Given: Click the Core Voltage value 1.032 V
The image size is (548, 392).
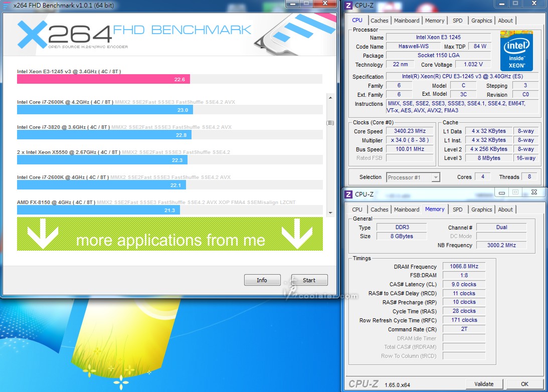Looking at the screenshot, I should pyautogui.click(x=473, y=65).
